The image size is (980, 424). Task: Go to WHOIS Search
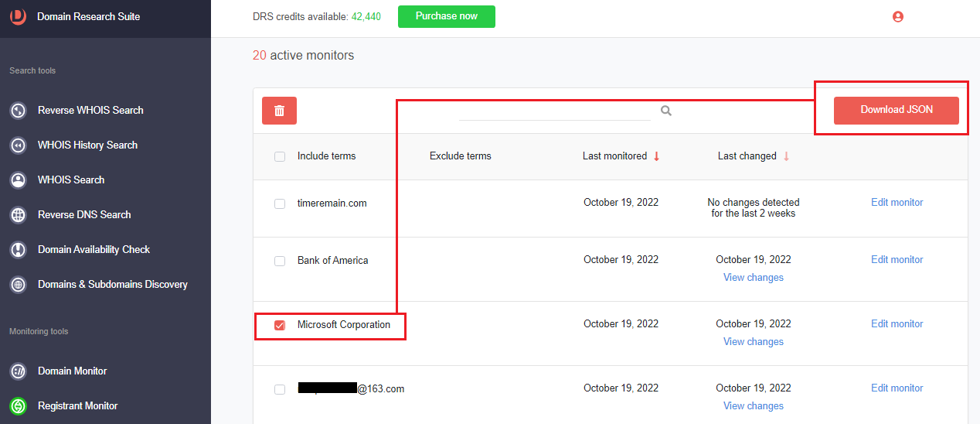(71, 180)
